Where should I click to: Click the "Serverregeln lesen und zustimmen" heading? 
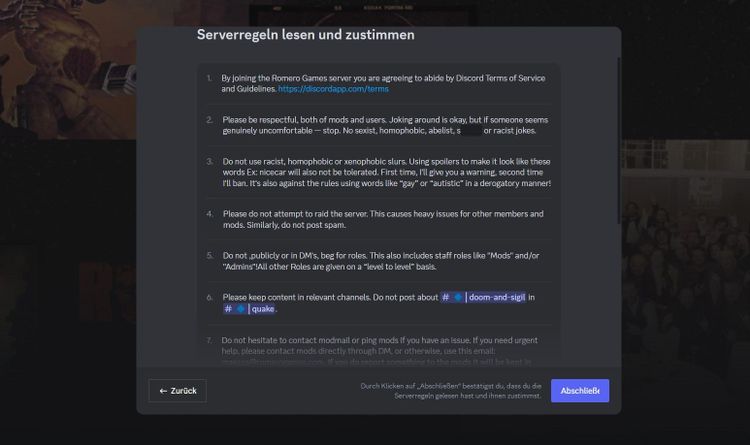coord(305,35)
